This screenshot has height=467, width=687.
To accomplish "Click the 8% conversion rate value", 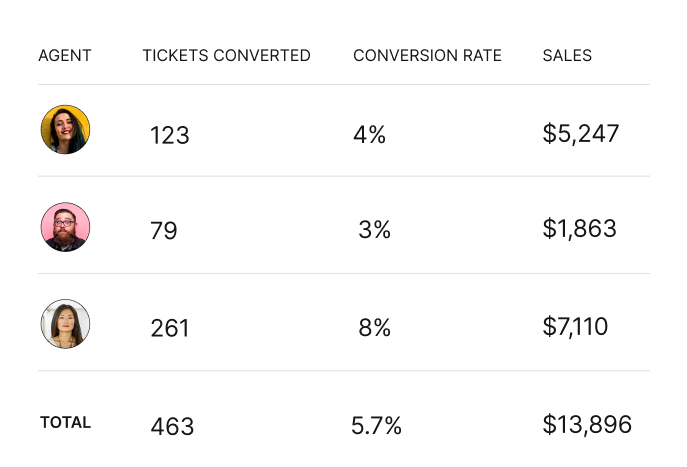I will pyautogui.click(x=374, y=327).
